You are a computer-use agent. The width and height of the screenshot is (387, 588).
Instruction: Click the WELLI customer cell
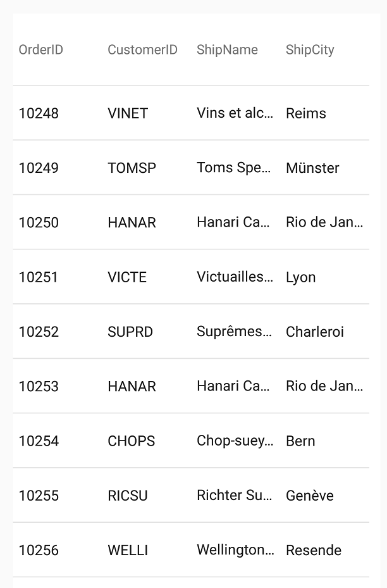(128, 550)
